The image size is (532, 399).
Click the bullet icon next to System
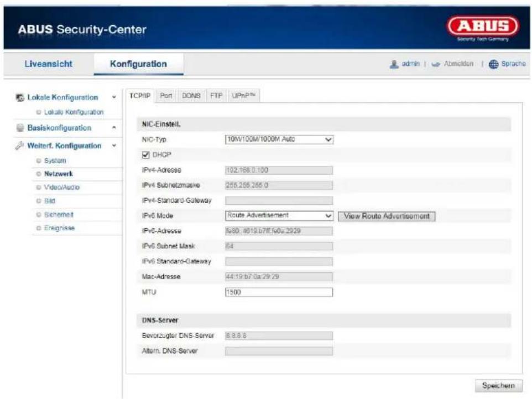[x=39, y=160]
